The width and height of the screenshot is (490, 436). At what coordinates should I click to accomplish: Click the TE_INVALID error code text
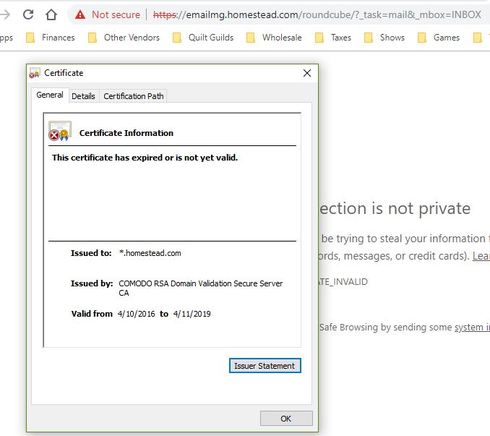[x=344, y=282]
